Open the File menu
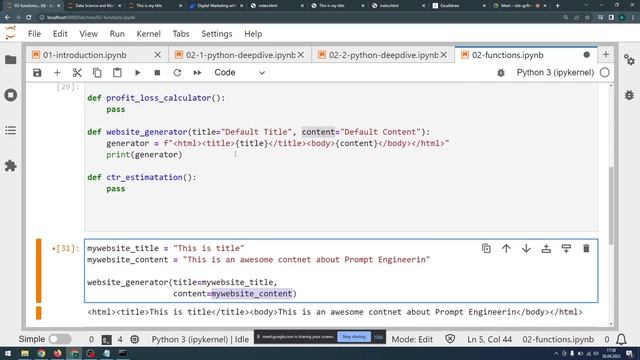Viewport: 640px width, 360px height. tap(34, 34)
